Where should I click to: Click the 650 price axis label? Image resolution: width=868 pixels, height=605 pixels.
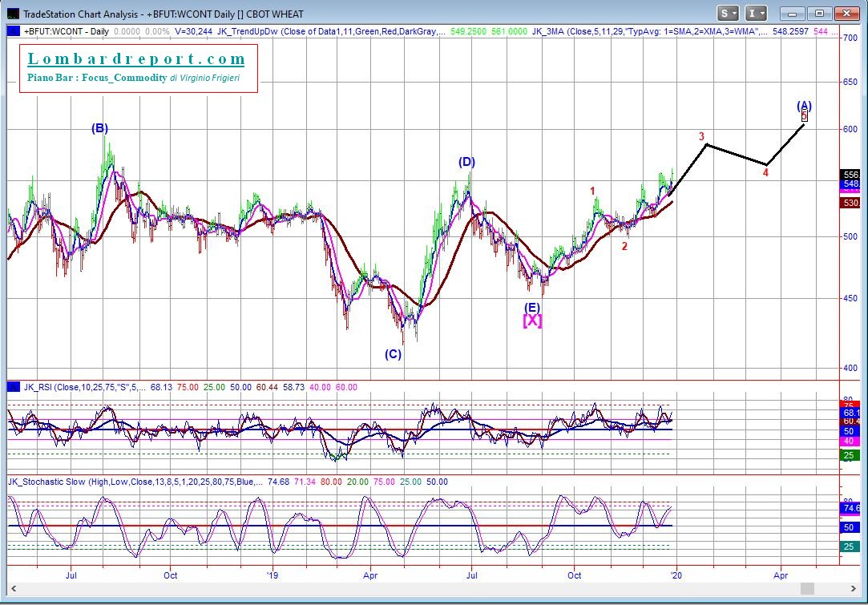[850, 82]
